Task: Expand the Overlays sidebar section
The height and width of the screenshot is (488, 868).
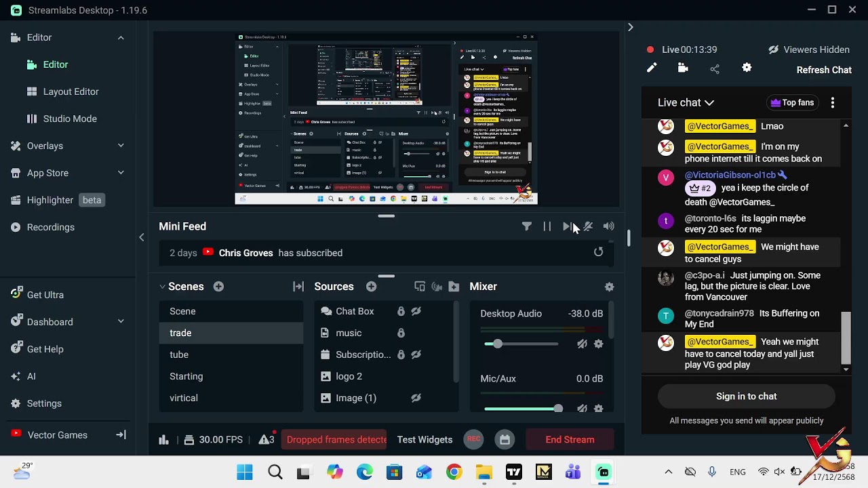Action: (x=121, y=146)
